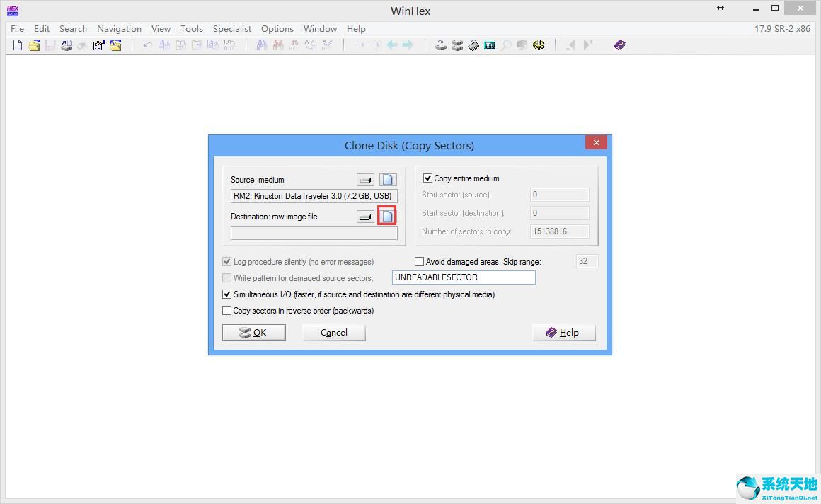Click the purple help book toolbar icon
Viewport: 821px width, 504px height.
point(620,45)
